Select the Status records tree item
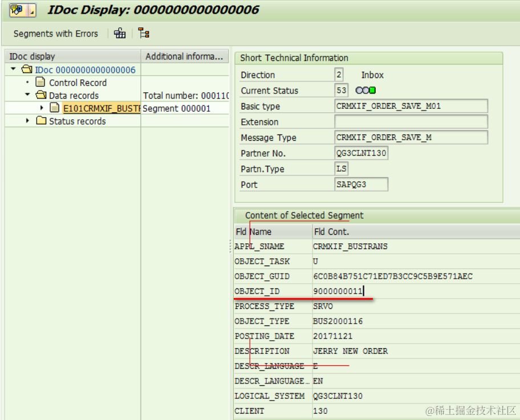The height and width of the screenshot is (420, 520). point(78,121)
